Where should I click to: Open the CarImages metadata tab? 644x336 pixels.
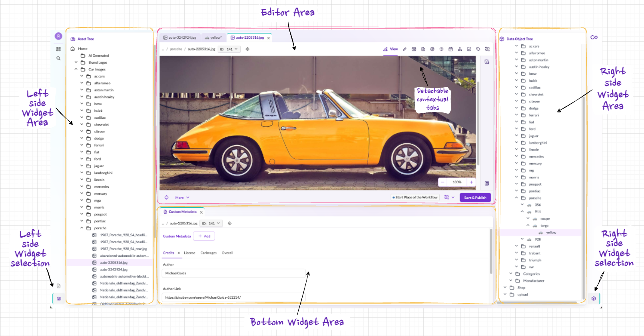coord(208,253)
